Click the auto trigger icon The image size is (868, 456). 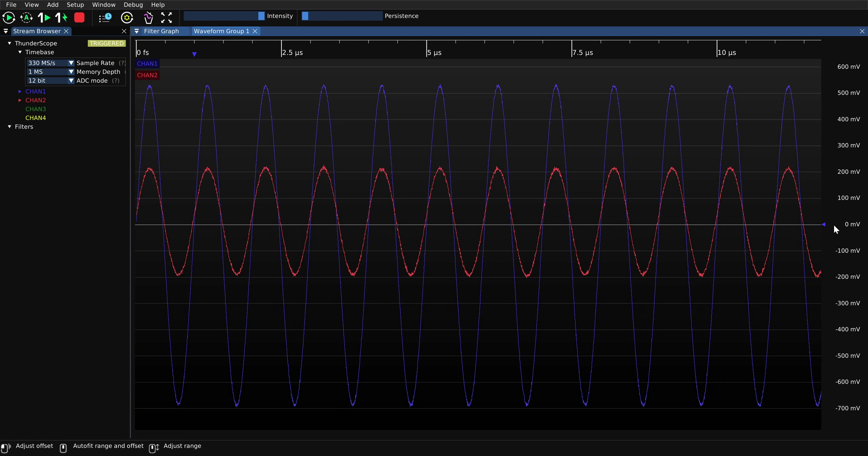click(26, 18)
